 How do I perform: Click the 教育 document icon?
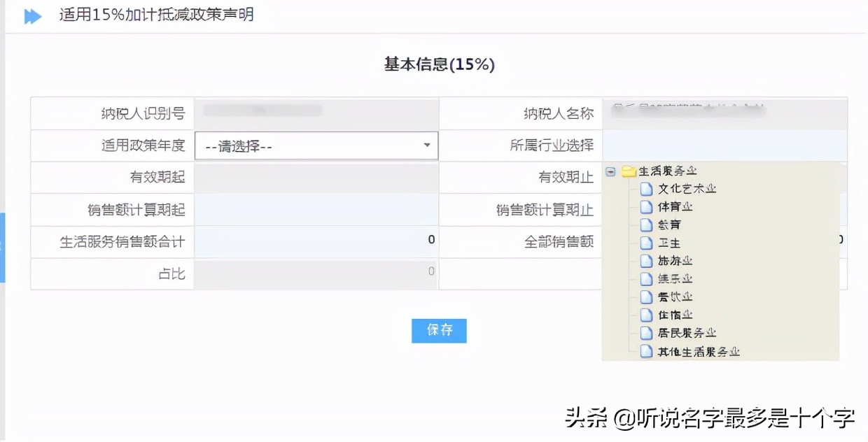645,224
